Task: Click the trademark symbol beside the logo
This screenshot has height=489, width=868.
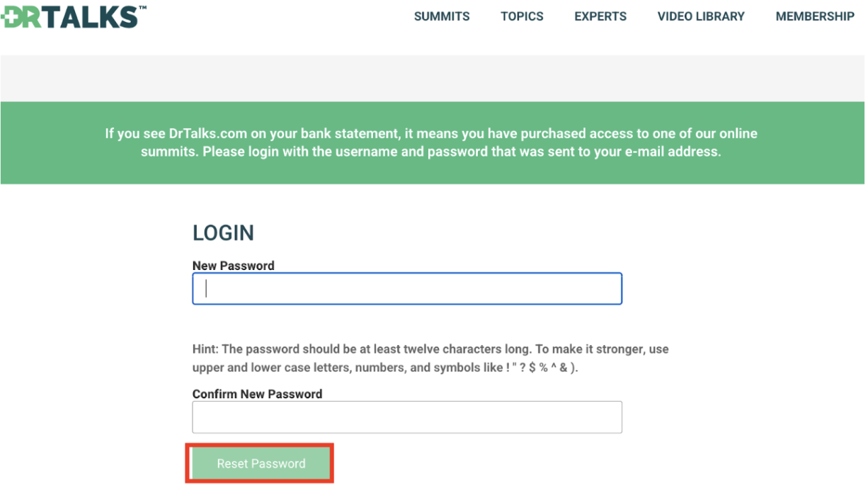Action: pyautogui.click(x=143, y=9)
